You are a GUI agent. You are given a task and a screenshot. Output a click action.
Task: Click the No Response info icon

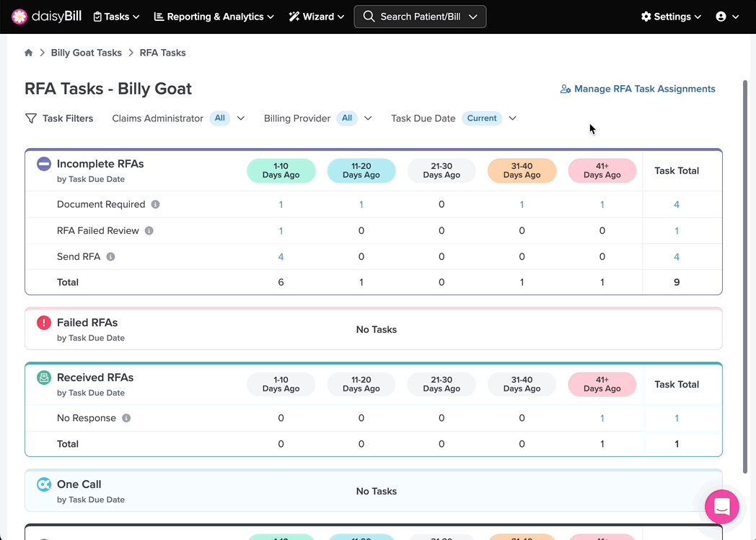coord(126,418)
